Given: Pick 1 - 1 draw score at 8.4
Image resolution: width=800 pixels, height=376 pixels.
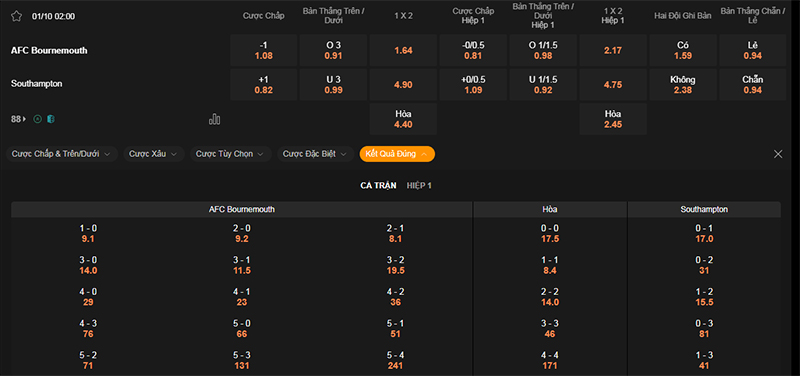Looking at the screenshot, I should 550,265.
